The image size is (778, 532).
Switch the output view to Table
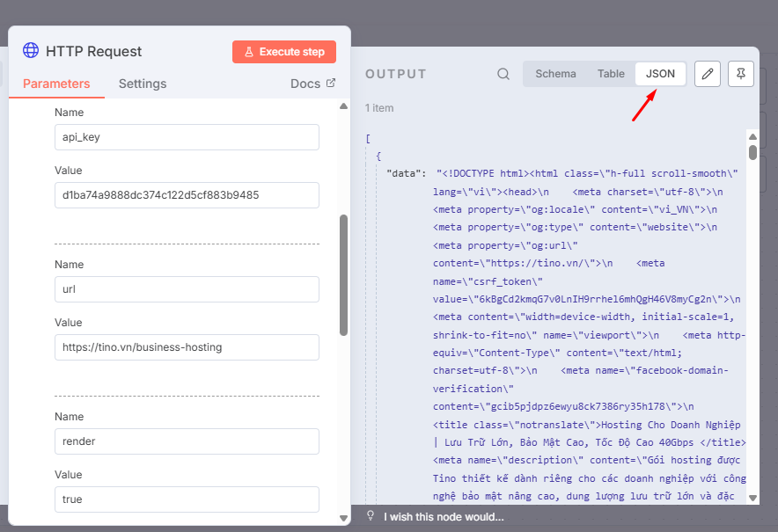(611, 74)
